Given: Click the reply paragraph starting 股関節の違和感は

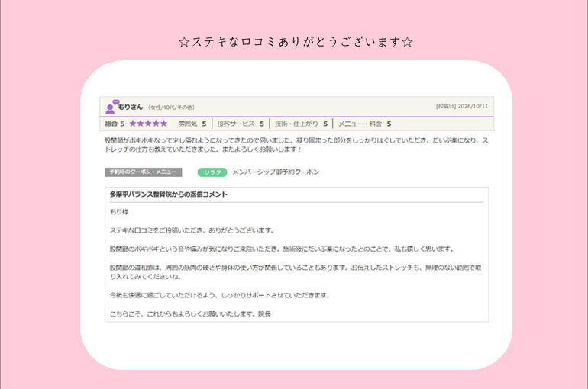Looking at the screenshot, I should tap(296, 272).
